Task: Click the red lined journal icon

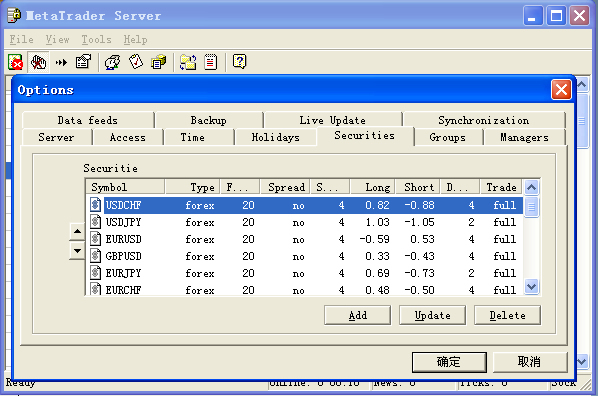Action: coord(210,62)
